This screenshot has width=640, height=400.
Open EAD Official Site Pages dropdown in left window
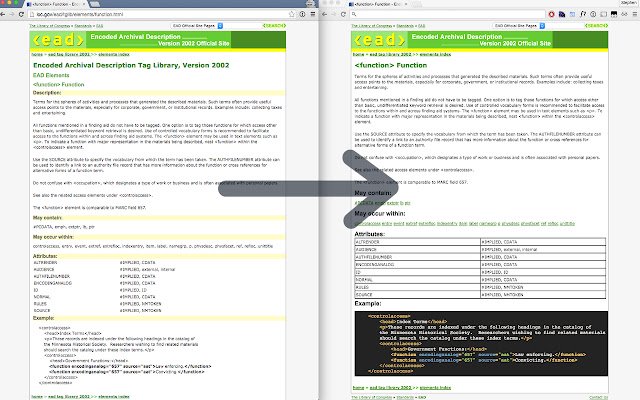[x=197, y=26]
